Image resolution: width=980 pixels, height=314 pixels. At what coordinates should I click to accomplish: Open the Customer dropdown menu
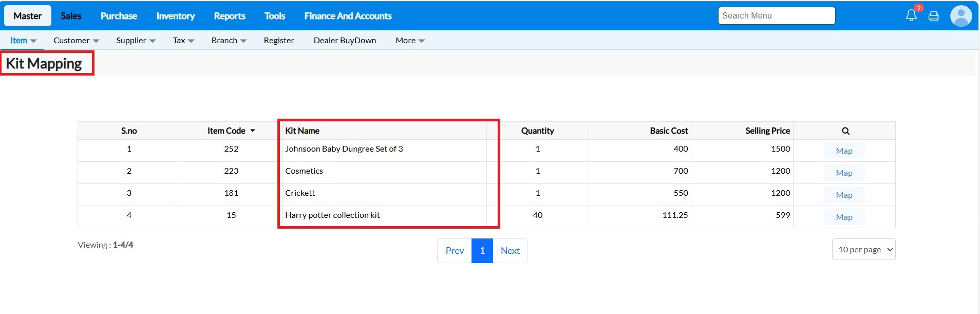tap(76, 41)
